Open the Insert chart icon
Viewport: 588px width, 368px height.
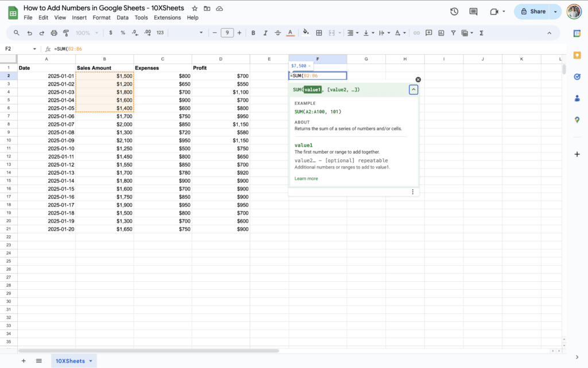441,33
